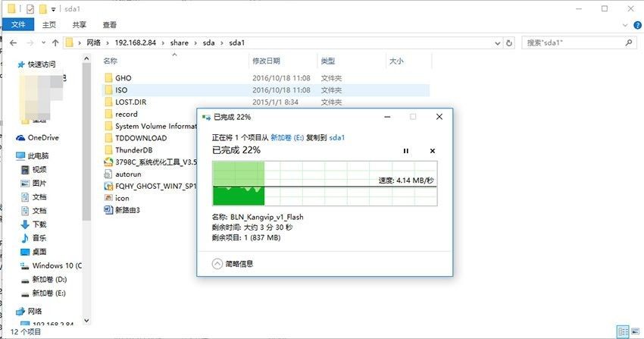The height and width of the screenshot is (339, 644).
Task: Select the GHO folder
Action: coord(123,78)
